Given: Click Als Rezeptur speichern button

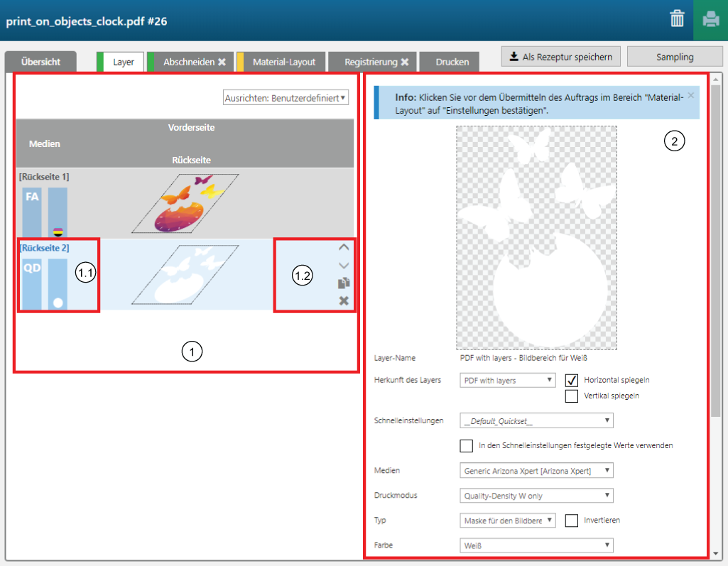Looking at the screenshot, I should (x=561, y=57).
